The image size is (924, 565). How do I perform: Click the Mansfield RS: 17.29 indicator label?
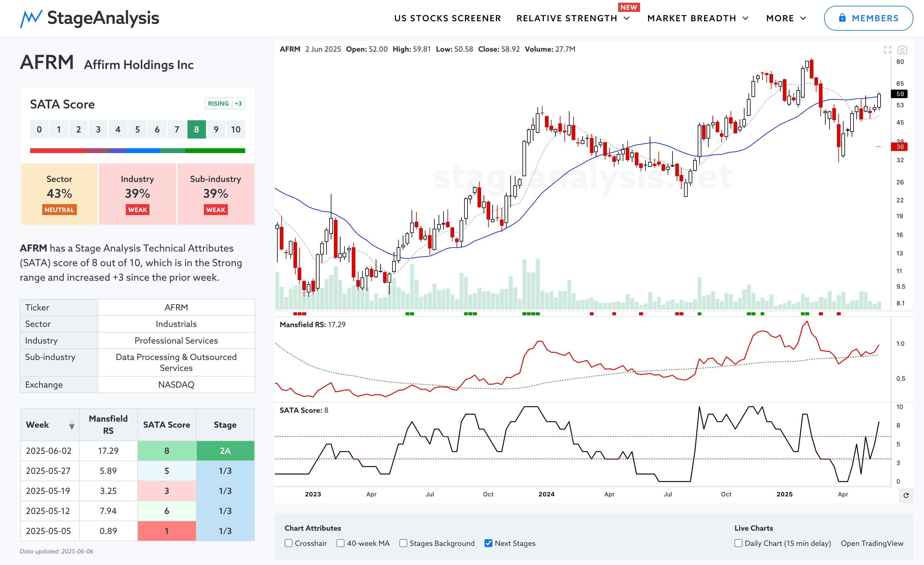[x=312, y=325]
